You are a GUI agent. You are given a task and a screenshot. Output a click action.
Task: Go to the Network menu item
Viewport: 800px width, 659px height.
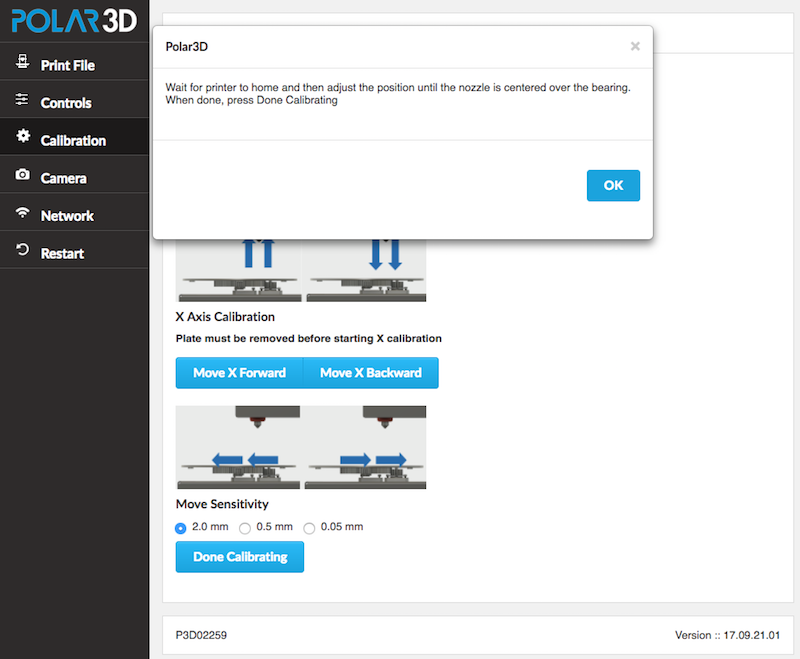click(74, 212)
